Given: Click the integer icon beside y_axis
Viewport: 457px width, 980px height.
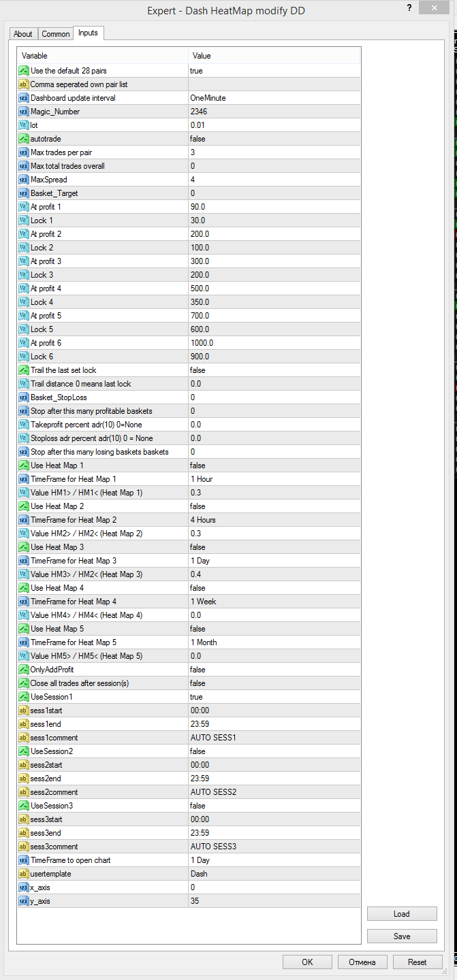Looking at the screenshot, I should [24, 901].
